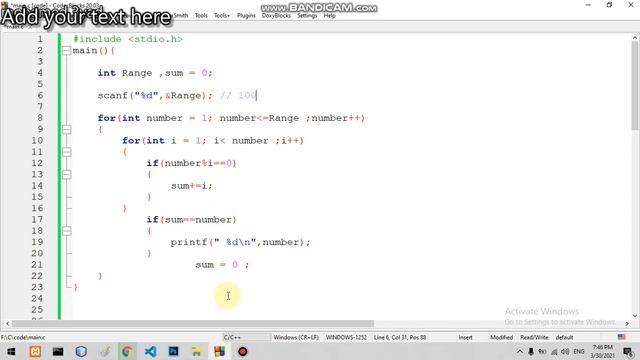The height and width of the screenshot is (360, 640).
Task: Click the printf(" %d\n",number) line
Action: [240, 242]
